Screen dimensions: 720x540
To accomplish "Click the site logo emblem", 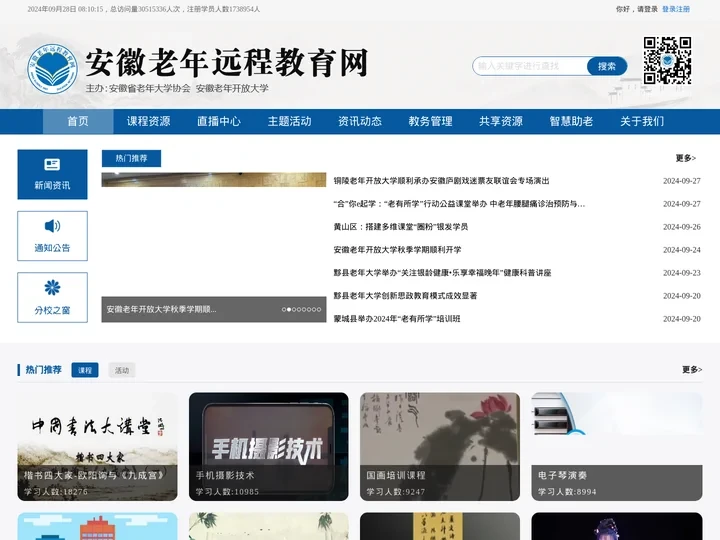I will [x=52, y=69].
